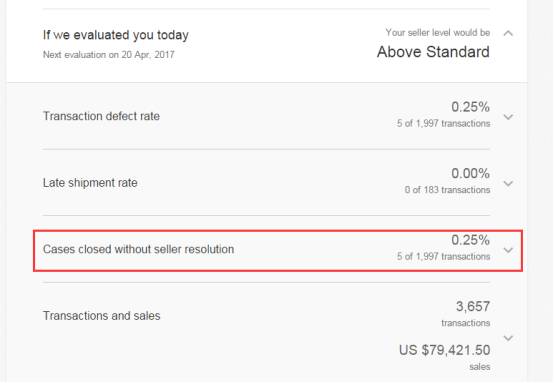Click the Transactions and sales label

coord(102,316)
